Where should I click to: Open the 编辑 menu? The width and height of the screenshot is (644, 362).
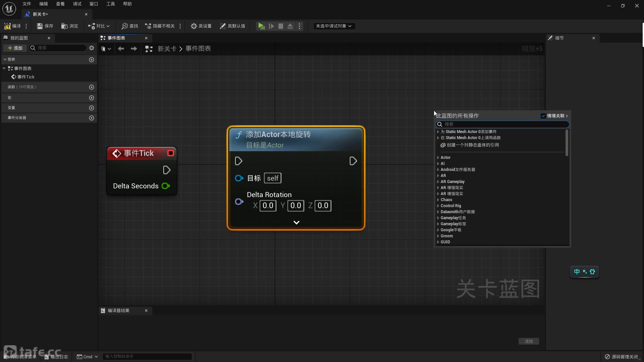click(44, 4)
